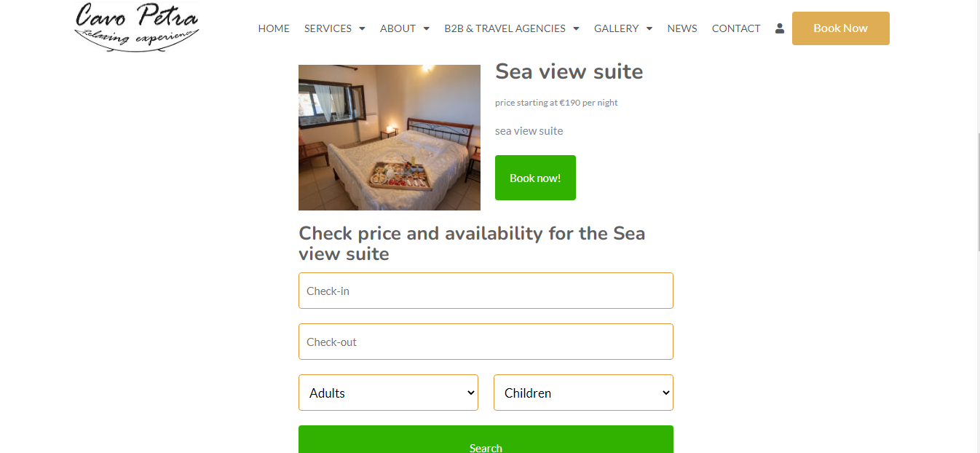The width and height of the screenshot is (980, 453).
Task: Open the Adults select box
Action: tap(388, 393)
